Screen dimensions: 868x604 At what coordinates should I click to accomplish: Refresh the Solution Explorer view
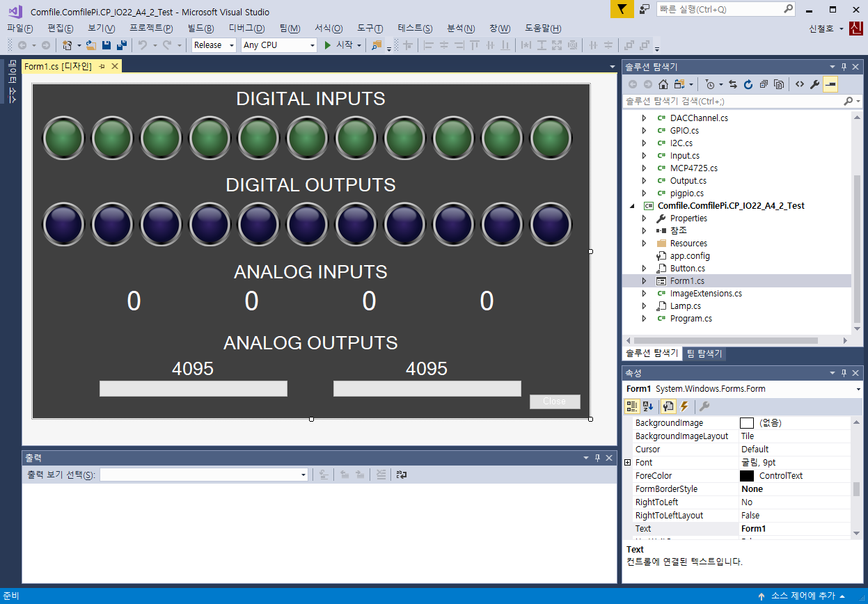pyautogui.click(x=748, y=84)
